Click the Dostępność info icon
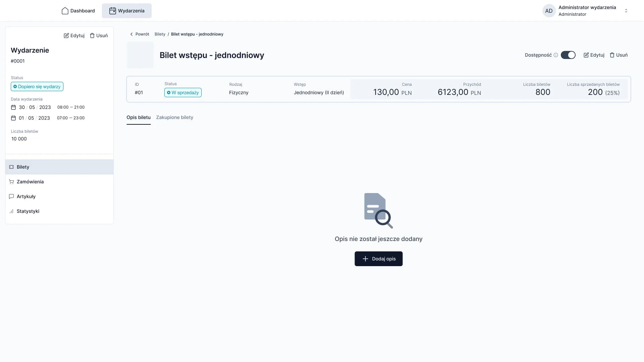The height and width of the screenshot is (362, 644). click(556, 55)
